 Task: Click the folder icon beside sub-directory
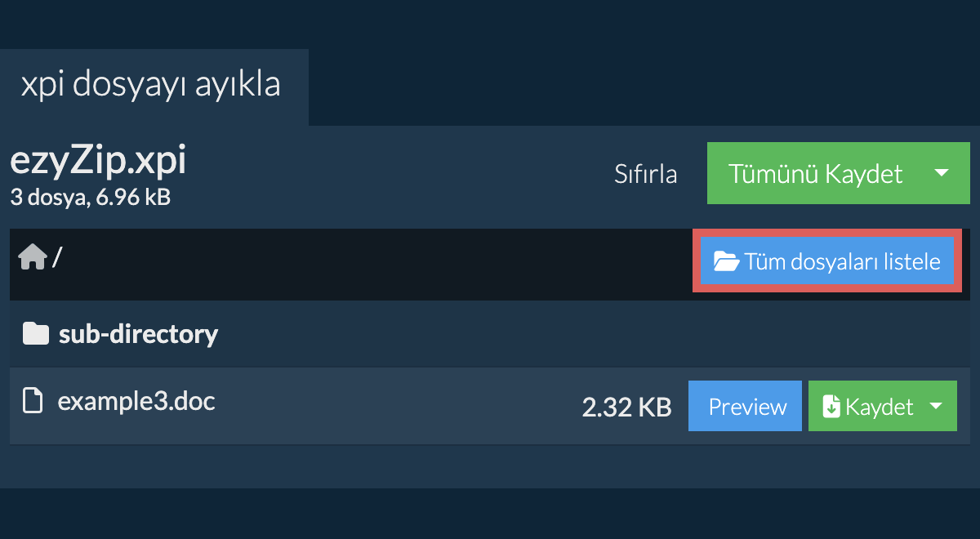click(35, 334)
